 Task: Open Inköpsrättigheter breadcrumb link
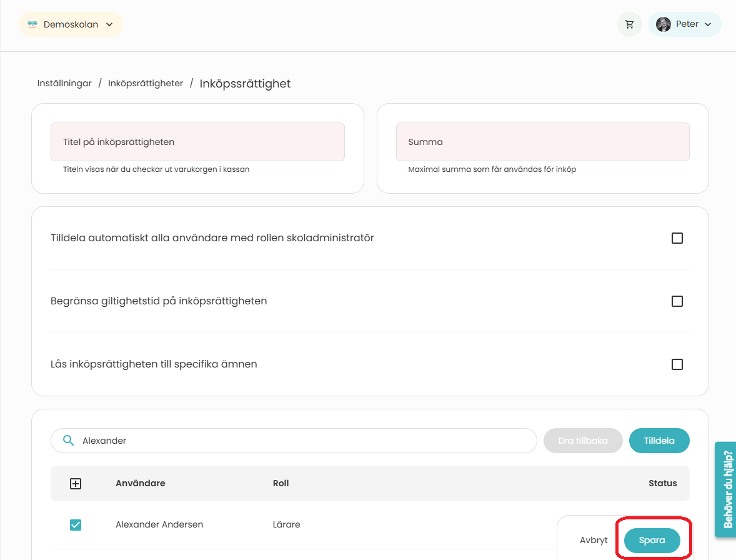click(x=146, y=83)
